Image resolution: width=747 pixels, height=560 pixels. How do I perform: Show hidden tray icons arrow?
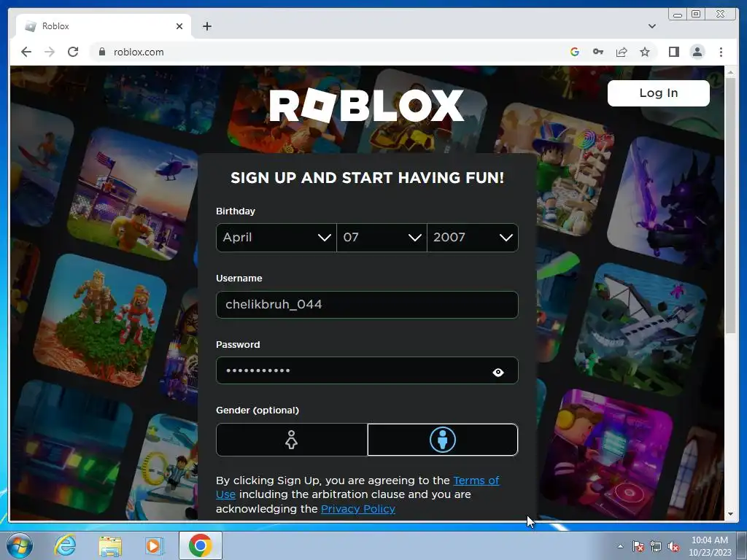point(620,546)
